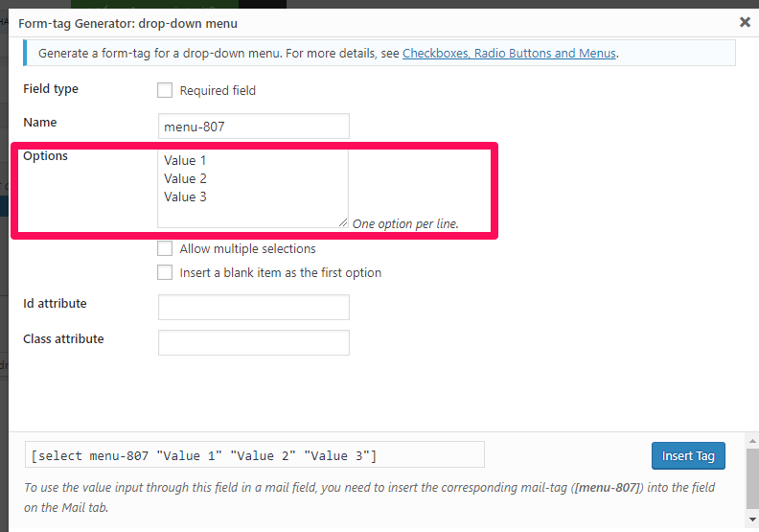Click the vertical scrollbar thumb
Viewport: 759px width, 532px height.
pyautogui.click(x=752, y=478)
